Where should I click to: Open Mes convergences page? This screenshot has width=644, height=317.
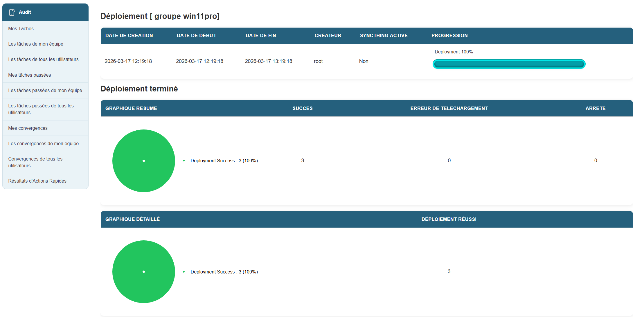pos(28,128)
